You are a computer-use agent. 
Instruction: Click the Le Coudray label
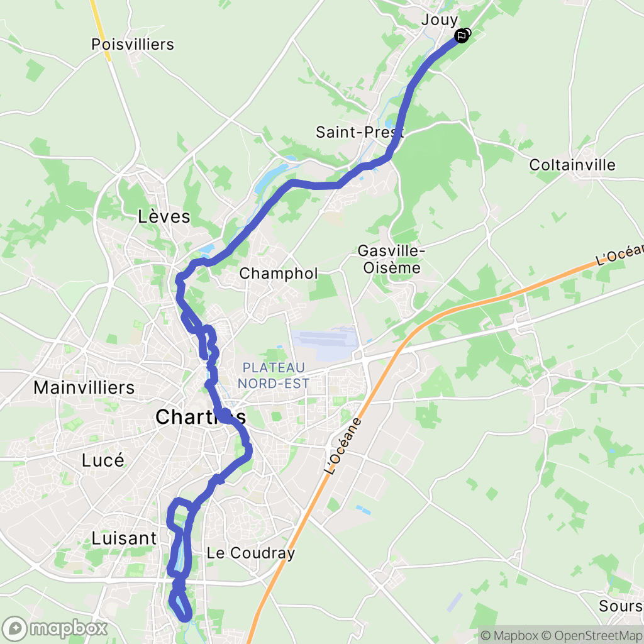click(250, 553)
